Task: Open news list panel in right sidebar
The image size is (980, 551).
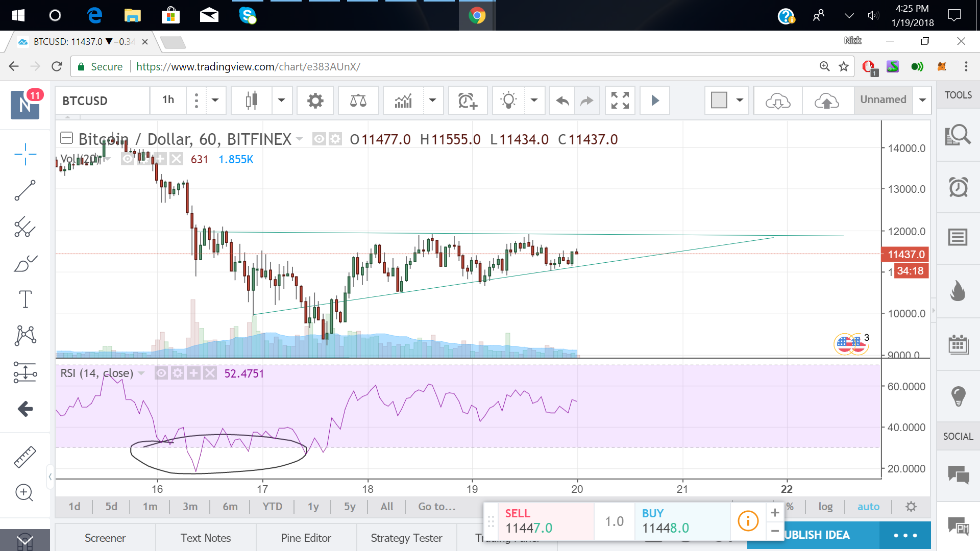Action: [958, 238]
